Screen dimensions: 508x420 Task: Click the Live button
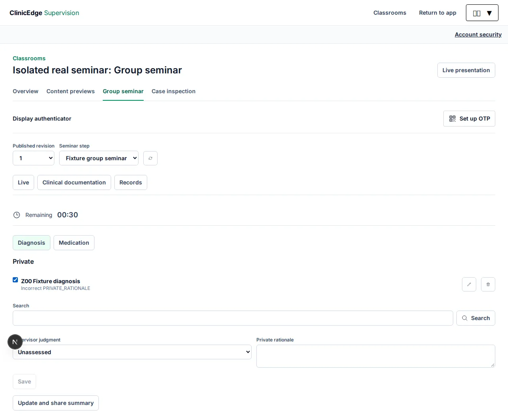click(x=23, y=182)
